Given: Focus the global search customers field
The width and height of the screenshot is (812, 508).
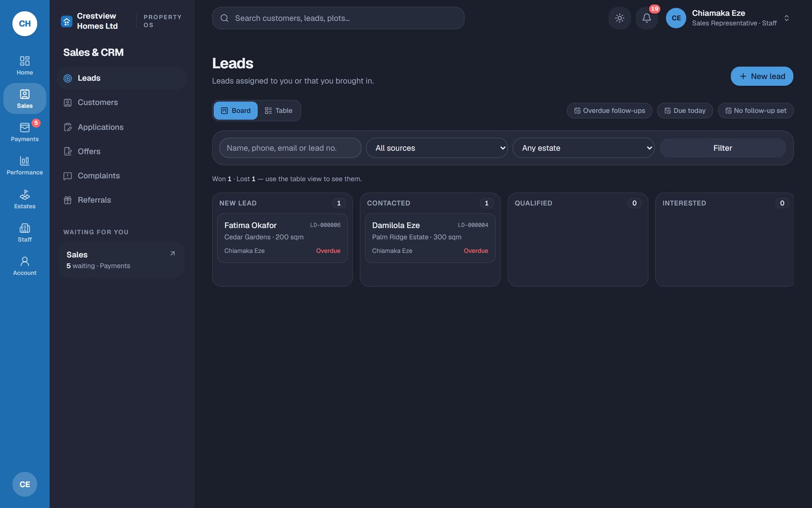Looking at the screenshot, I should [338, 18].
